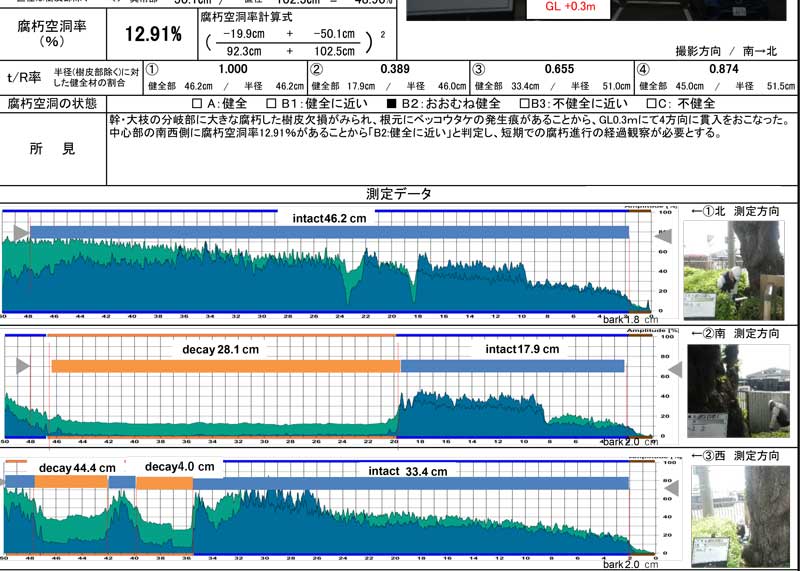Select the circled ③ marker in the t/R row
Screen dimensions: 800x571
pyautogui.click(x=478, y=70)
